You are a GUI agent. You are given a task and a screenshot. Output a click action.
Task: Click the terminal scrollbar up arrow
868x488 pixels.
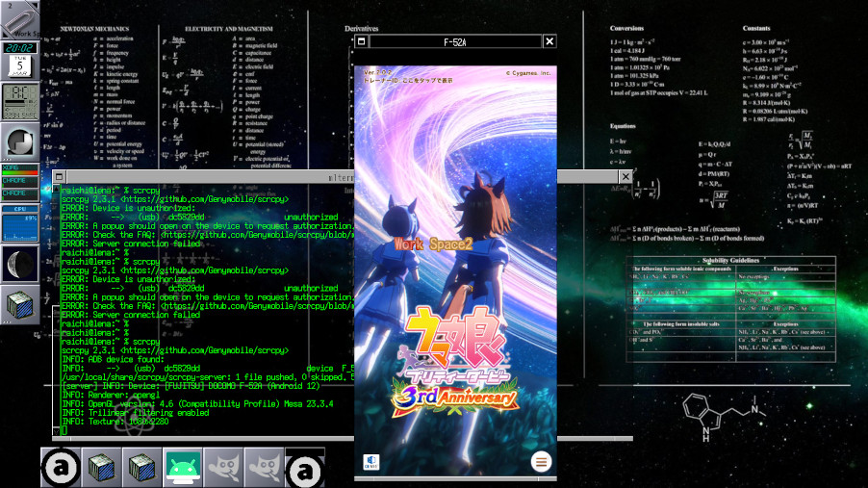pyautogui.click(x=57, y=189)
